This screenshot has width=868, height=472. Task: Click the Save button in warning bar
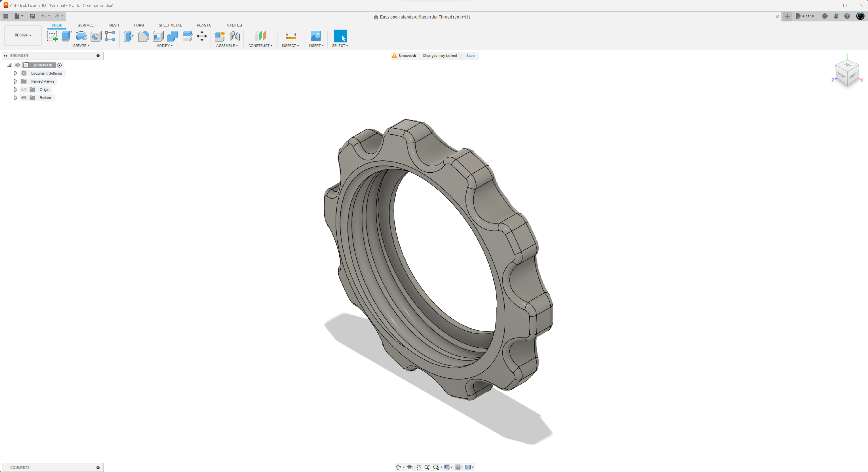470,56
